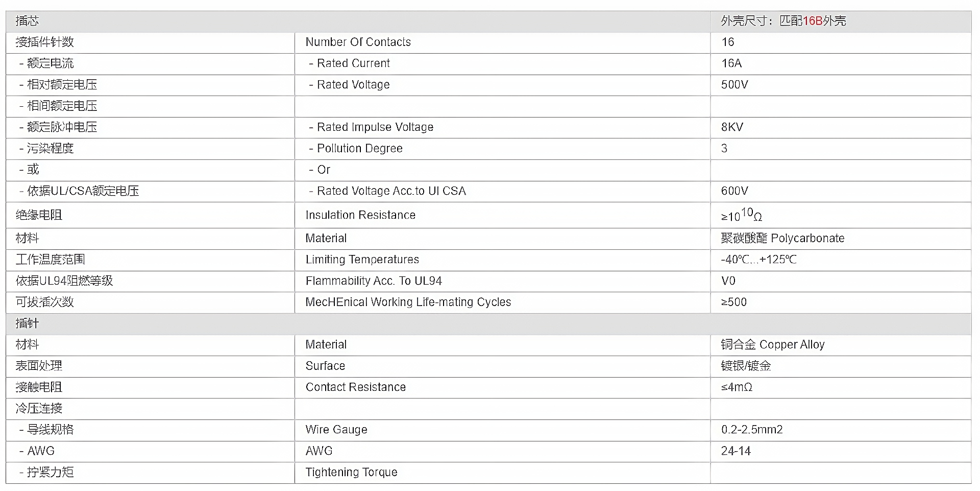Click the '插芯' section header
Image resolution: width=980 pixels, height=491 pixels.
pyautogui.click(x=27, y=21)
